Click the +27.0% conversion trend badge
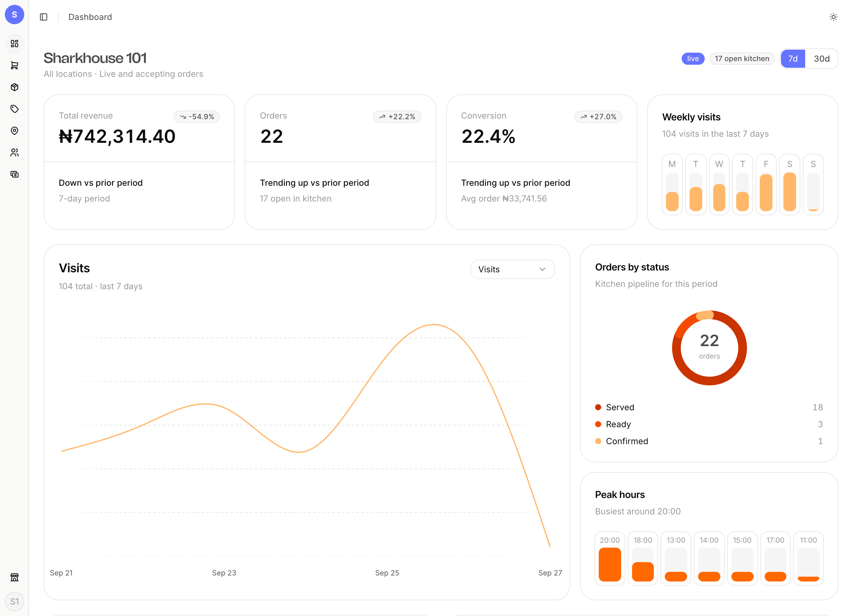Screen dimensions: 853x616 pyautogui.click(x=598, y=116)
